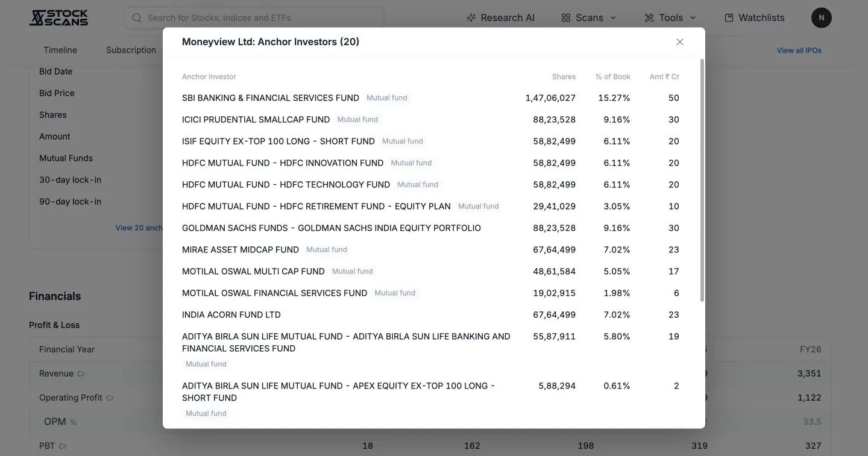Click the search magnifier icon

coord(137,18)
